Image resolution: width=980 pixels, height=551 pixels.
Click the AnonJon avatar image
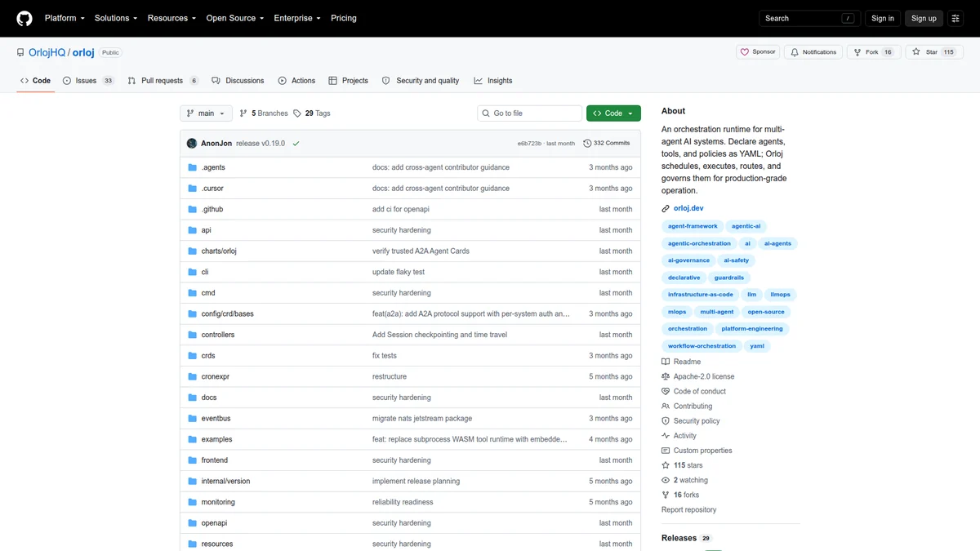click(192, 144)
